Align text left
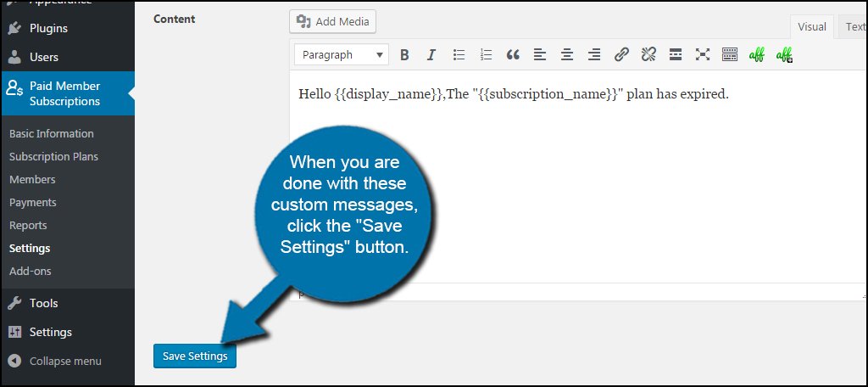Image resolution: width=868 pixels, height=387 pixels. [x=540, y=55]
